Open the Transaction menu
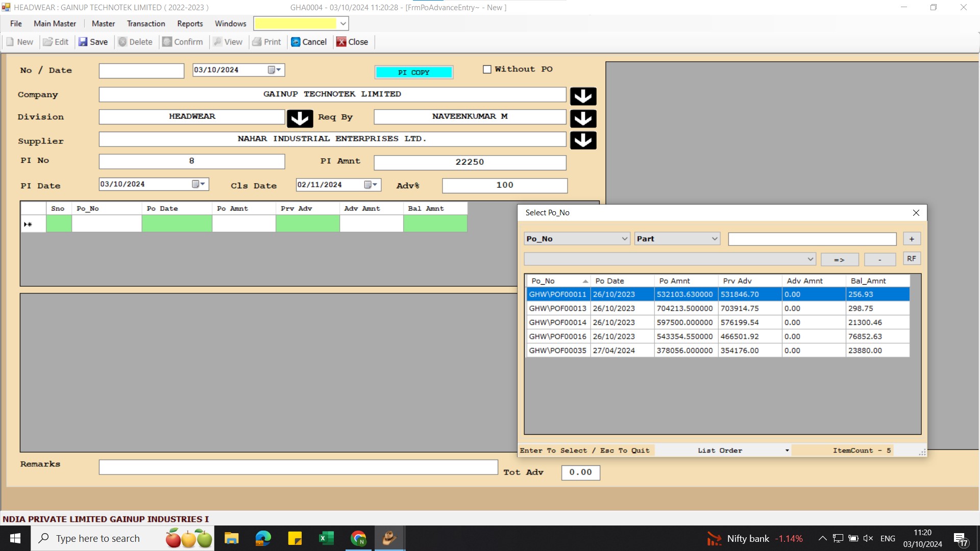The width and height of the screenshot is (980, 551). coord(146,23)
